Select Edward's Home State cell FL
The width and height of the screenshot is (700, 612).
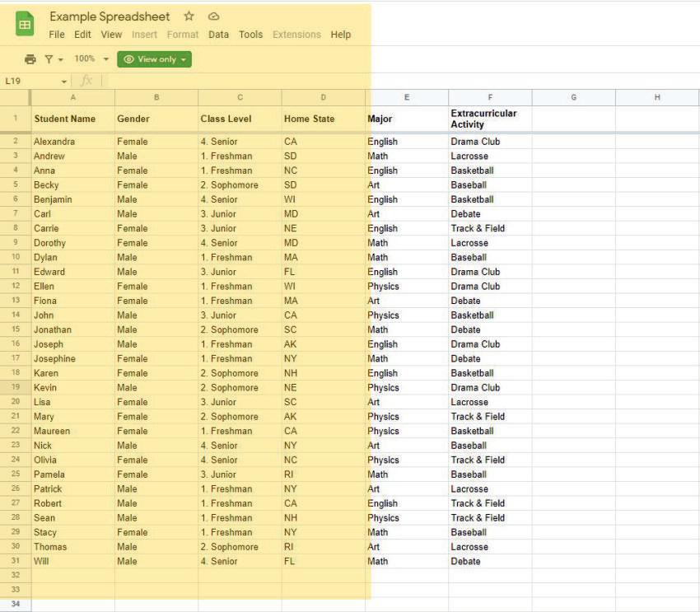[x=323, y=272]
